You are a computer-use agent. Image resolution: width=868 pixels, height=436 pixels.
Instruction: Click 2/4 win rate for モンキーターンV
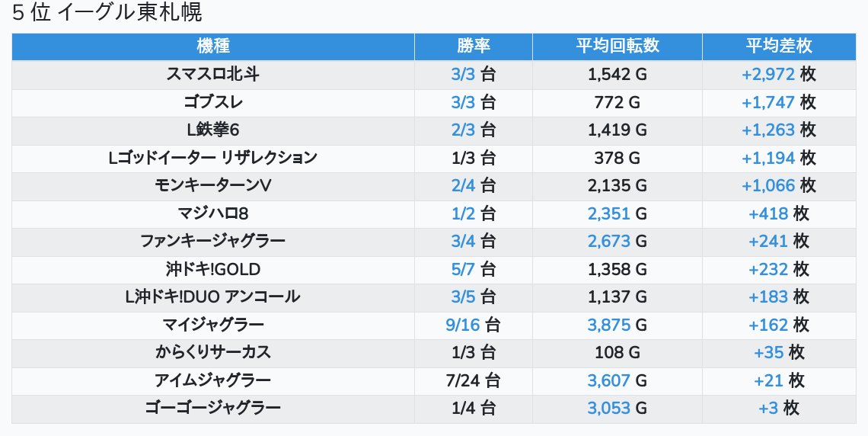pyautogui.click(x=463, y=185)
